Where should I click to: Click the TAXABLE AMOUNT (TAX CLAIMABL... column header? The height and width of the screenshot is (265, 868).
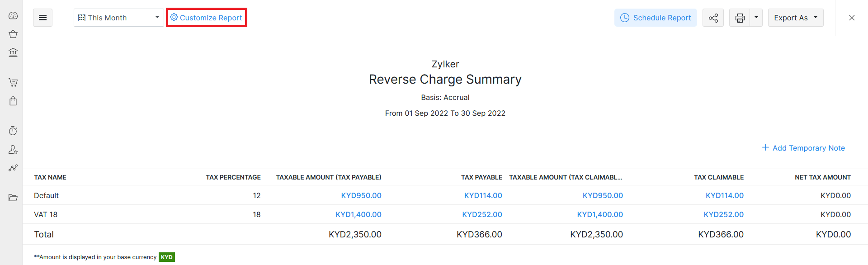(x=566, y=177)
